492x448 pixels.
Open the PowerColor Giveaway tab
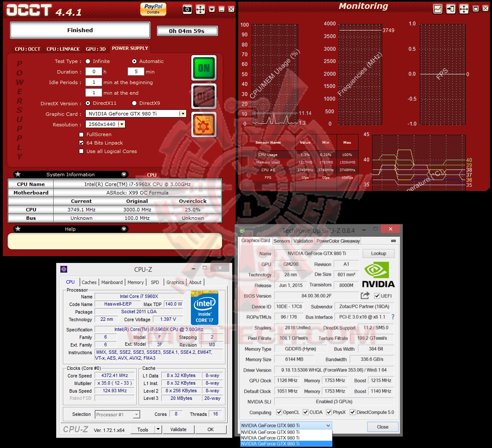pos(338,241)
